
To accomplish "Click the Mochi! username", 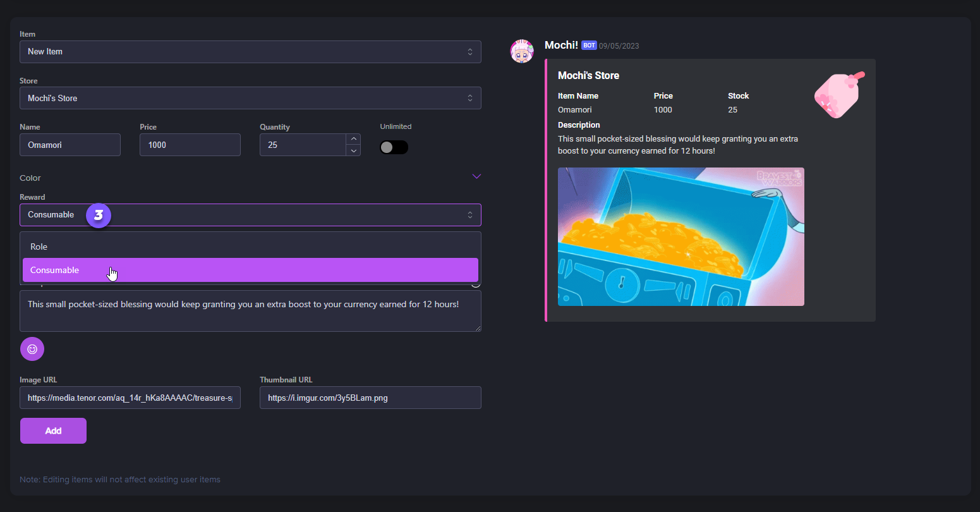I will point(561,45).
